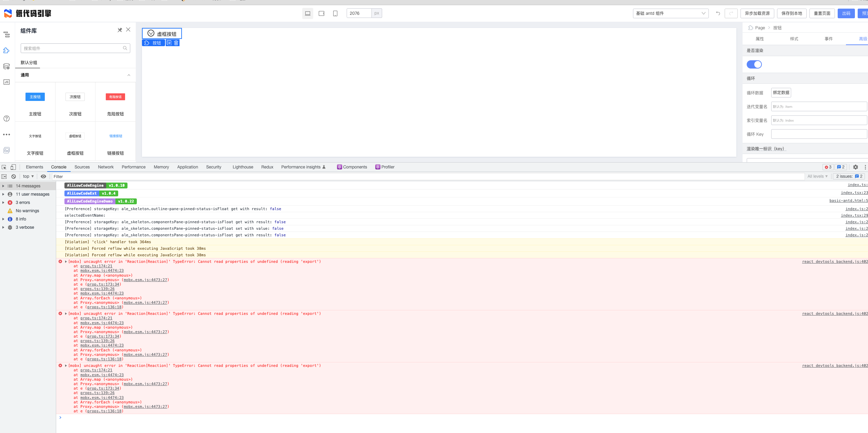Screen dimensions: 868x433
Task: Switch canvas to phone viewport
Action: point(335,13)
